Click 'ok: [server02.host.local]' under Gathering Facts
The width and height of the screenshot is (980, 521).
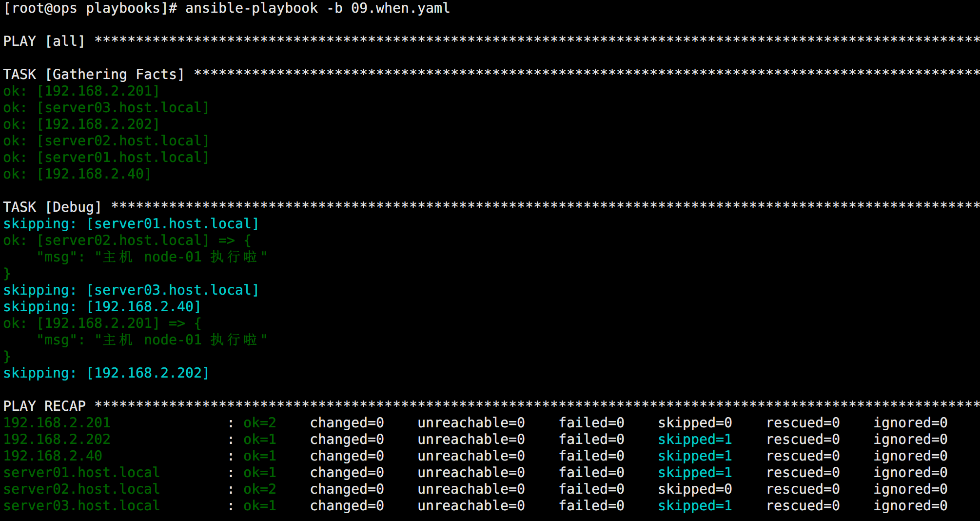[x=106, y=140]
